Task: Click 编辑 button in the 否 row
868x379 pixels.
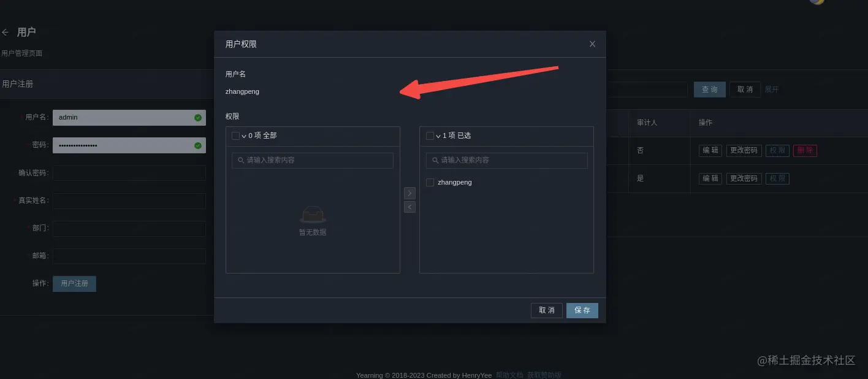Action: (x=710, y=150)
